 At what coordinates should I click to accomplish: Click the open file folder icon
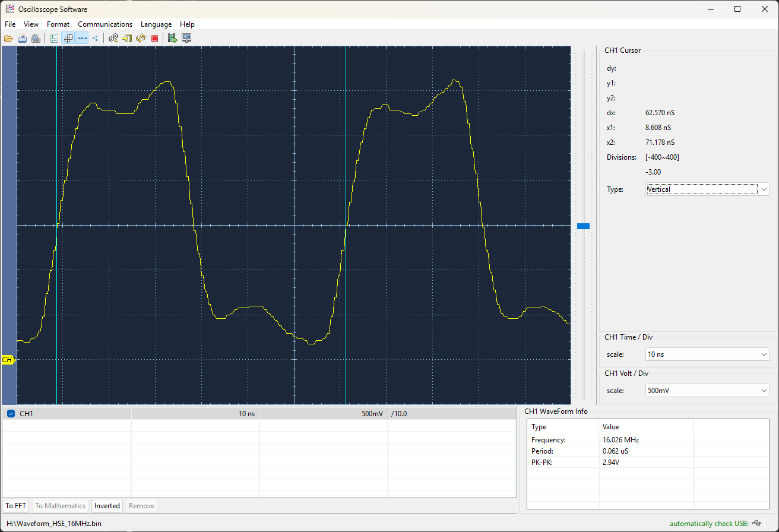(8, 39)
